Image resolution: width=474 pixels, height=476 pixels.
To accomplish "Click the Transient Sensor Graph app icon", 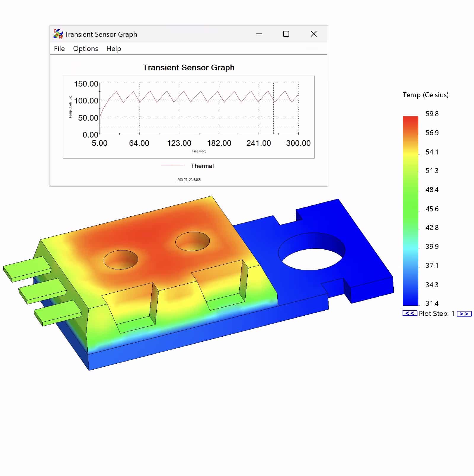I will [58, 34].
